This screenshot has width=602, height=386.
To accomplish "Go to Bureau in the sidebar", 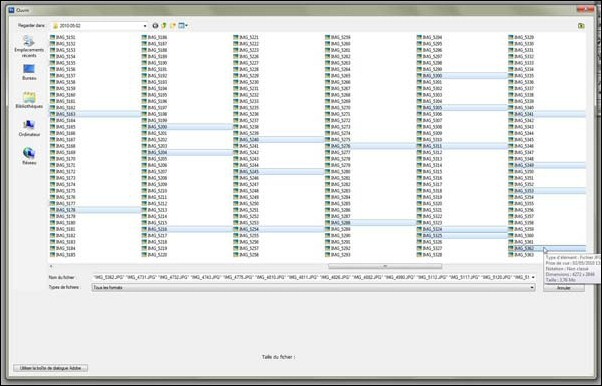I will click(29, 72).
